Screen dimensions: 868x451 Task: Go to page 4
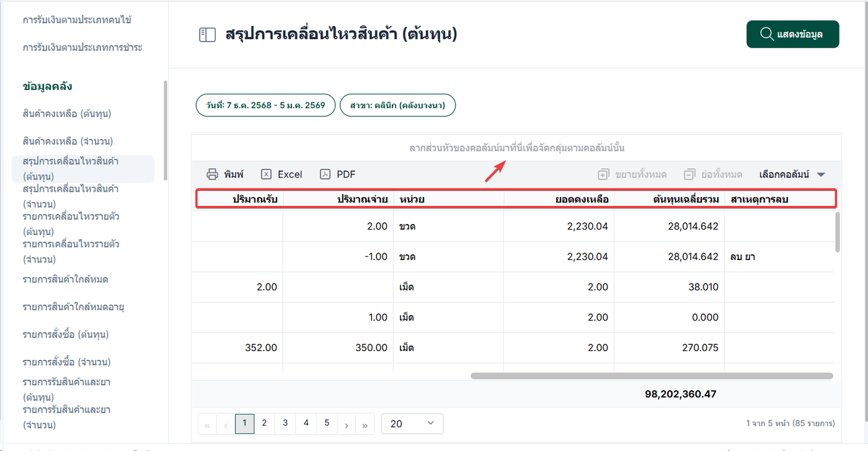click(306, 423)
